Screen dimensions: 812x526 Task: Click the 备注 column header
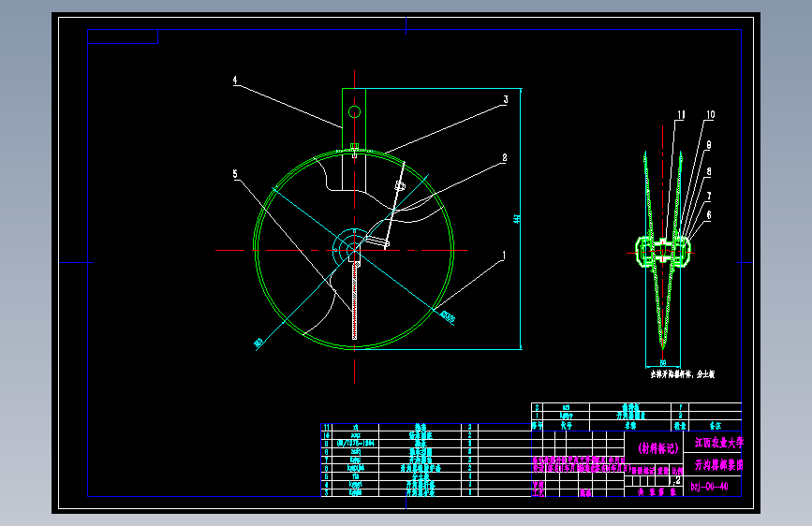click(x=716, y=426)
